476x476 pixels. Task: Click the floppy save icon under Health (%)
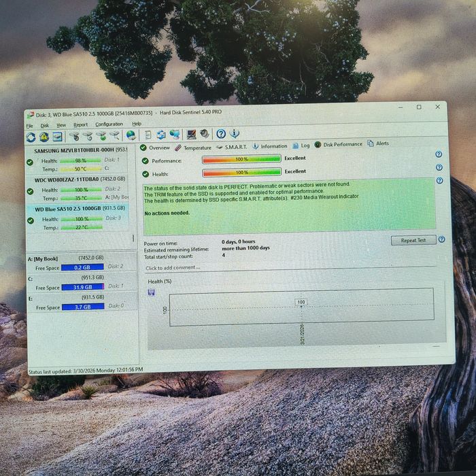coord(151,292)
